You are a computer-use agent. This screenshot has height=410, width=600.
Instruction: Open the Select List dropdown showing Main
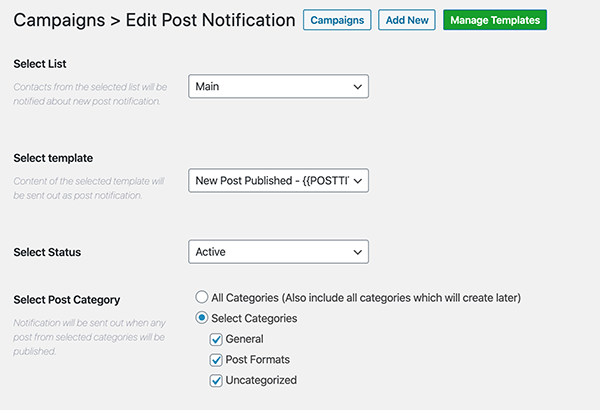click(x=278, y=87)
